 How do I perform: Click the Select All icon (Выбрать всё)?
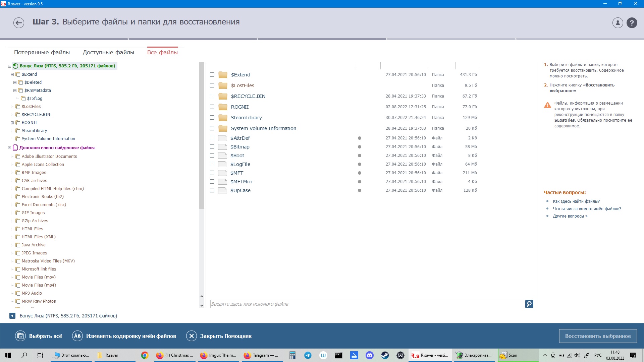pos(20,336)
